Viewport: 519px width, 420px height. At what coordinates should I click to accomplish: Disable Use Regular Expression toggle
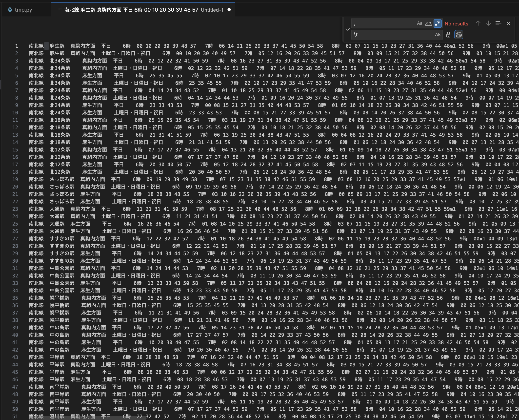pyautogui.click(x=438, y=23)
